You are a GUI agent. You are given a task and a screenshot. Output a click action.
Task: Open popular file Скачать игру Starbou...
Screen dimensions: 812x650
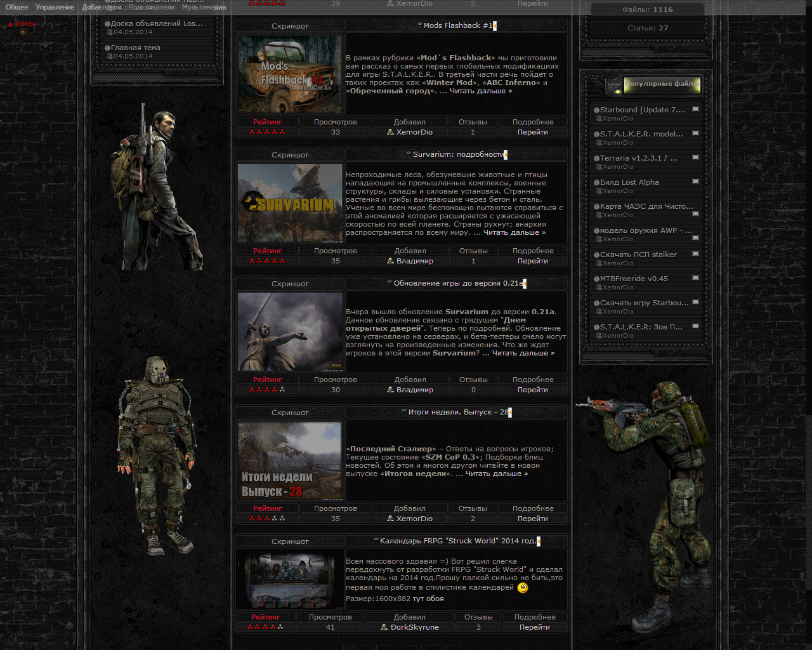click(x=644, y=303)
